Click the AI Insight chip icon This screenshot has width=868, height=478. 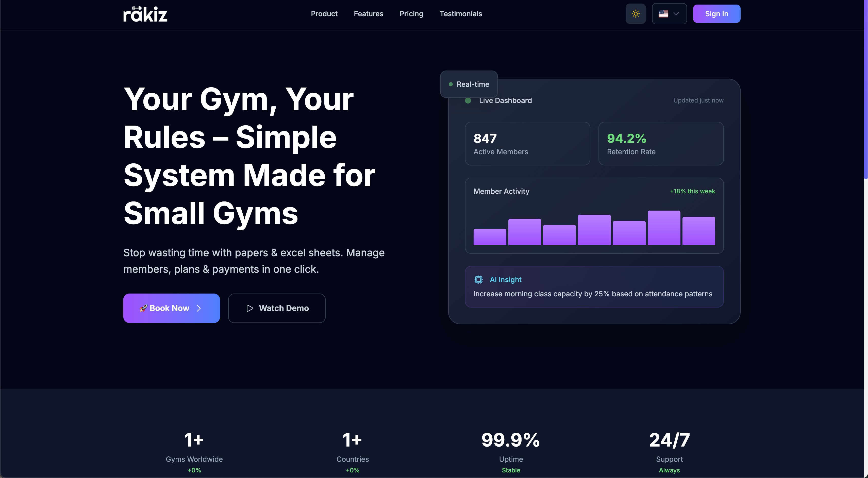(478, 280)
